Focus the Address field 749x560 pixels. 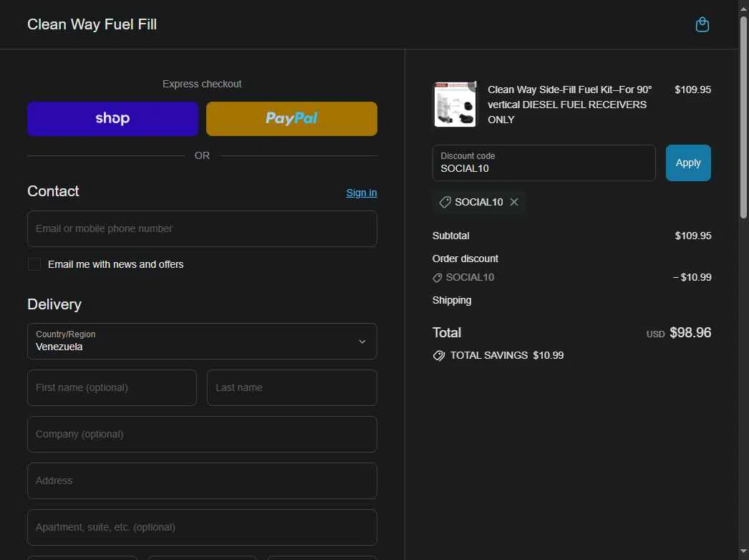pos(202,481)
